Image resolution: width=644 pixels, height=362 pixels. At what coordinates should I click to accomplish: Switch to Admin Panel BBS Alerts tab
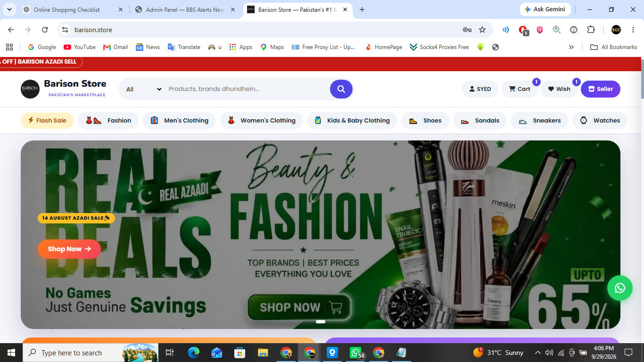click(185, 9)
